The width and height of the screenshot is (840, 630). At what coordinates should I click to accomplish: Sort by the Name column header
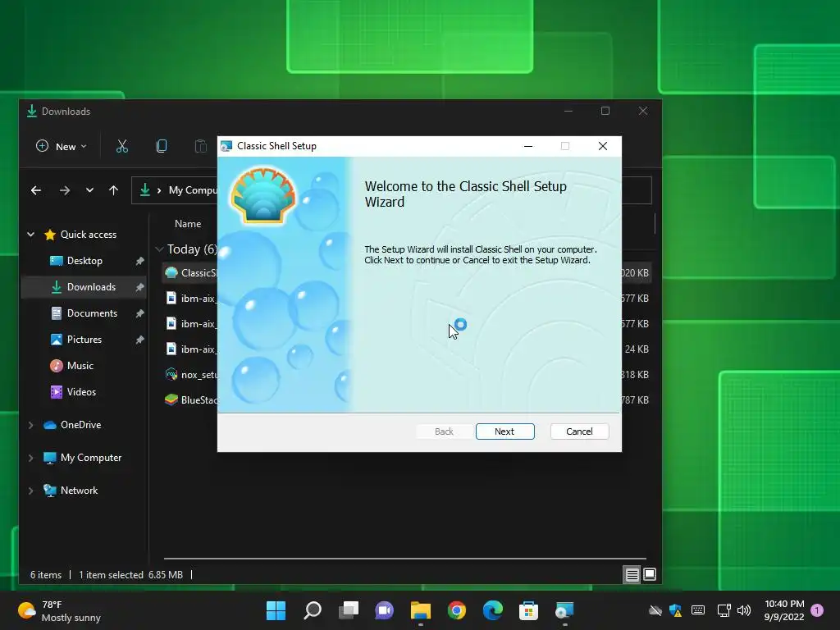(x=188, y=224)
